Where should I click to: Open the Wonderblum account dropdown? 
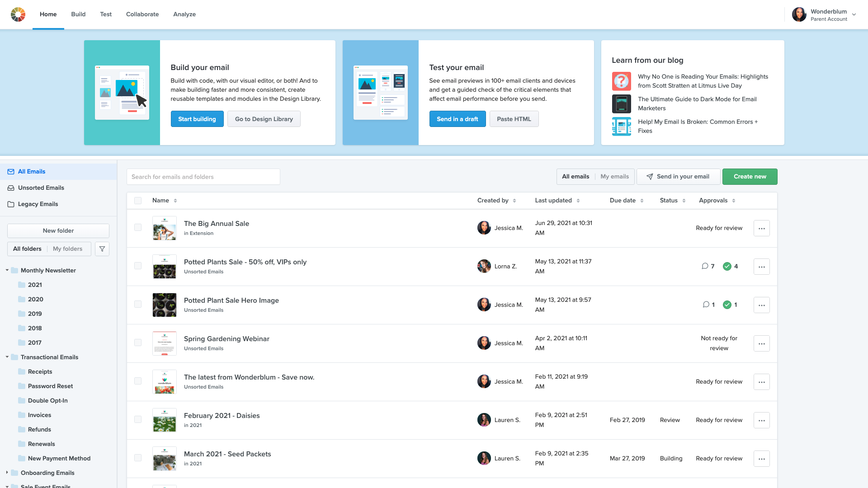(854, 14)
